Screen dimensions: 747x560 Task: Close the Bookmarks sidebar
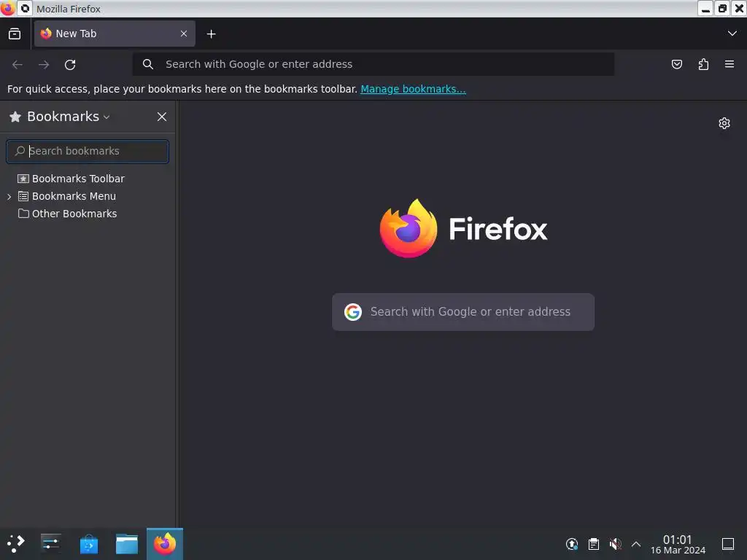pos(162,117)
